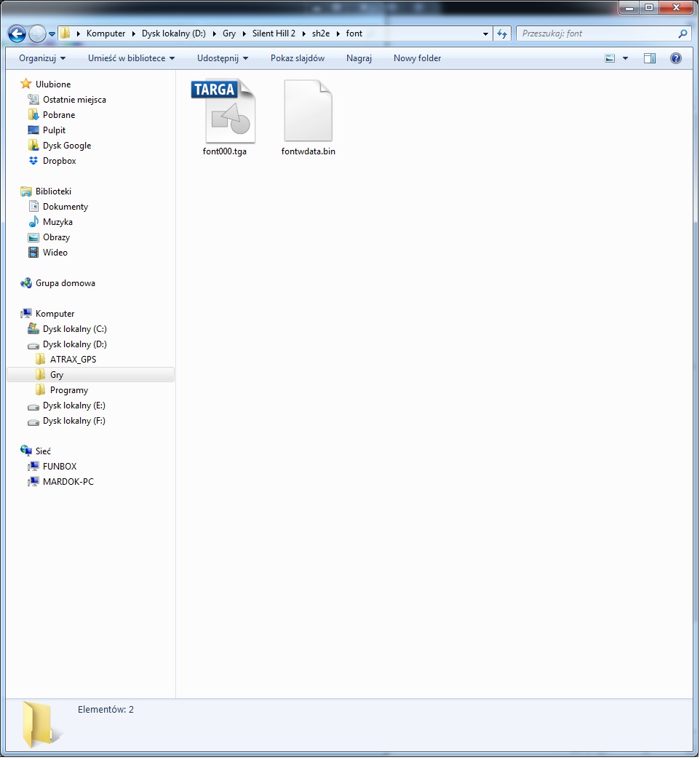
Task: Click the Dysk lokalny (E:) drive icon
Action: (33, 406)
